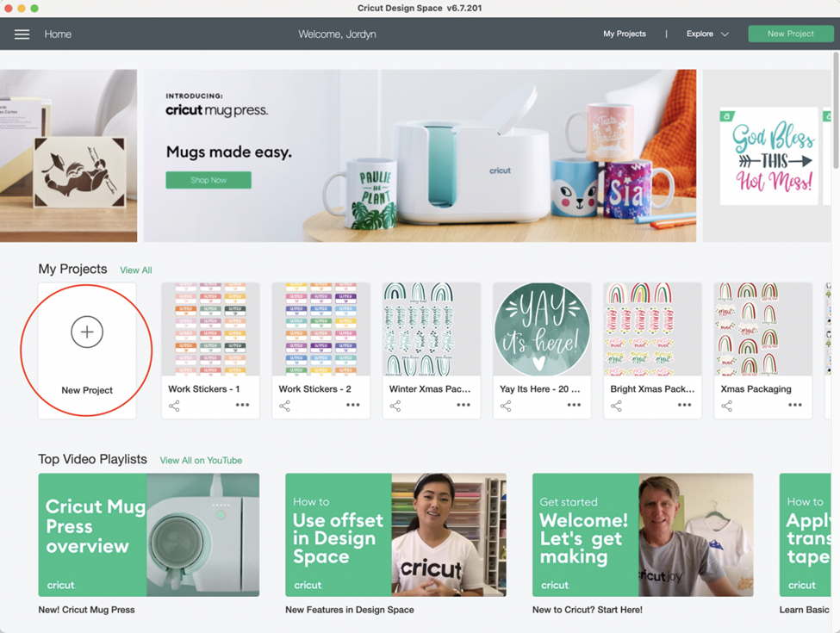This screenshot has width=840, height=633.
Task: Open more options for Work Stickers - 2
Action: click(x=353, y=405)
